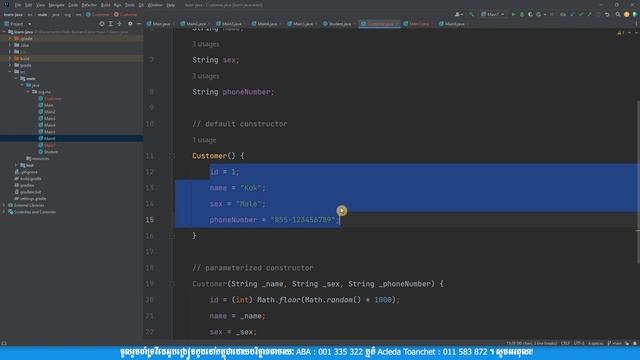Screen dimensions: 640x360
Task: Click the Git update project icon
Action: click(x=572, y=14)
